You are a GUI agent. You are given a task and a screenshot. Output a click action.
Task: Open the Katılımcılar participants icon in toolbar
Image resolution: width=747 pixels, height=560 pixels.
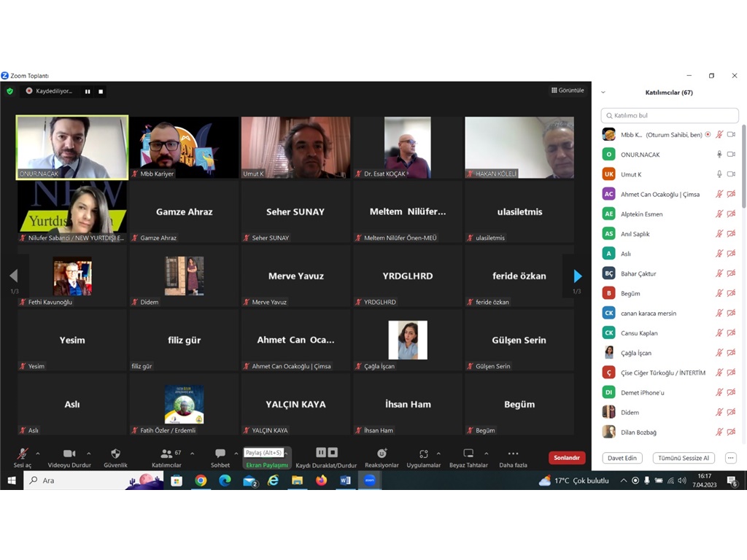tap(166, 454)
